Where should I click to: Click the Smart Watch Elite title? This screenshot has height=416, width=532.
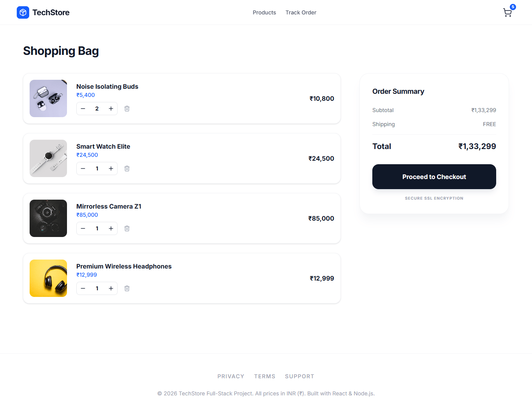coord(103,146)
